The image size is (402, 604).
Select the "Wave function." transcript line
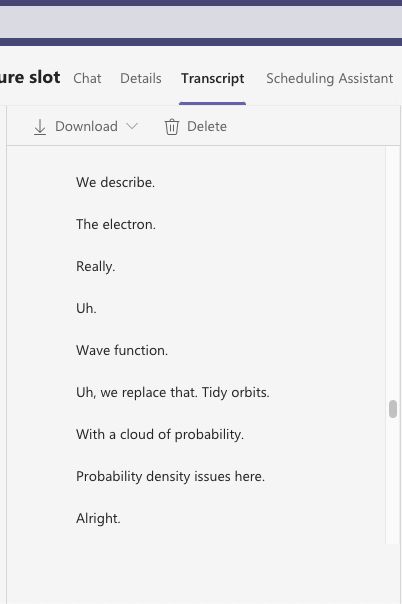point(122,350)
